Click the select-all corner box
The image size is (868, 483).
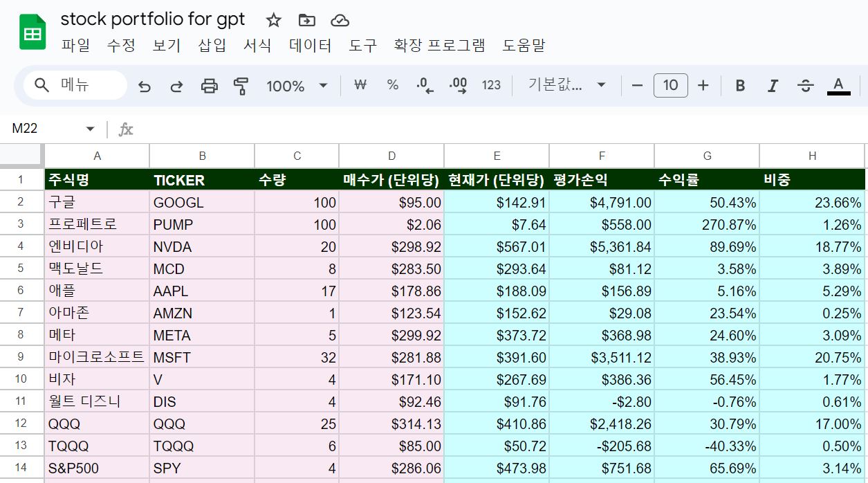pos(21,156)
